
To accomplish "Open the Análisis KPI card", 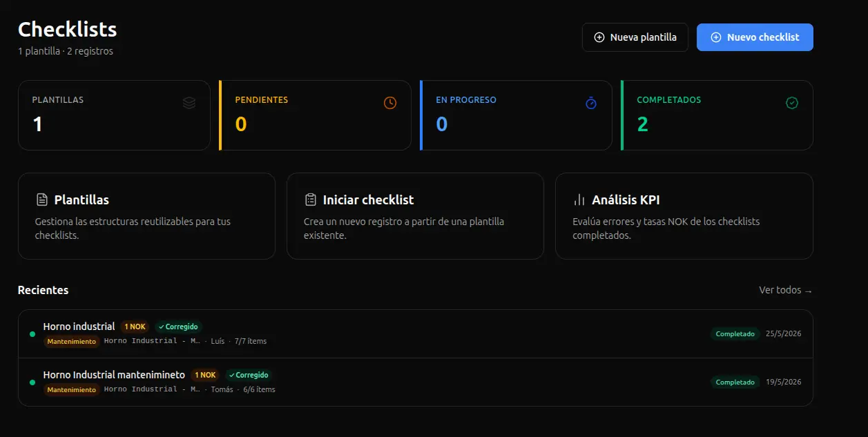I will coord(684,216).
